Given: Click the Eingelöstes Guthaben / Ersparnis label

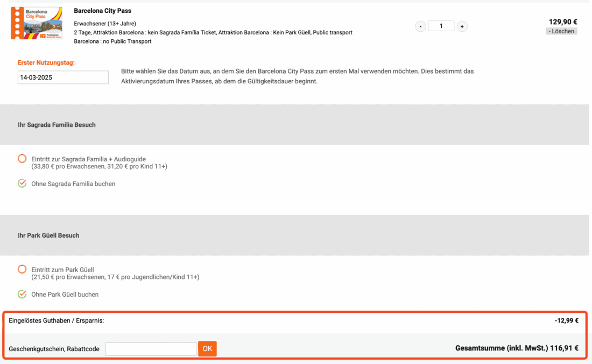Looking at the screenshot, I should [56, 320].
